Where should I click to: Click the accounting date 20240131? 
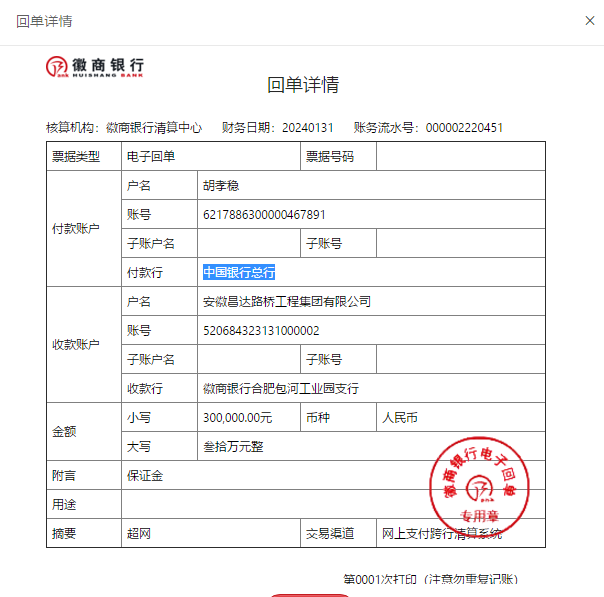[x=308, y=128]
